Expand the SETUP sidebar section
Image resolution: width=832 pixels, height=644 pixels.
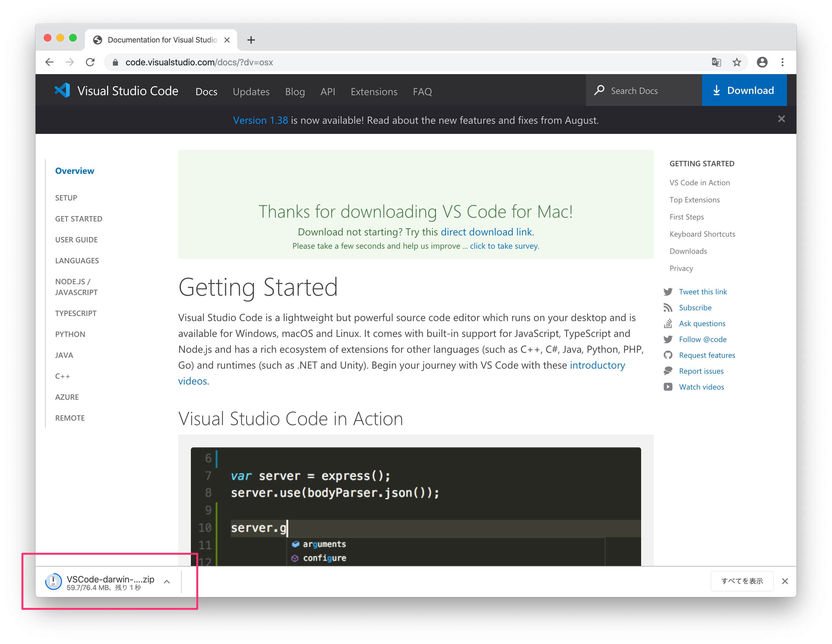coord(66,198)
